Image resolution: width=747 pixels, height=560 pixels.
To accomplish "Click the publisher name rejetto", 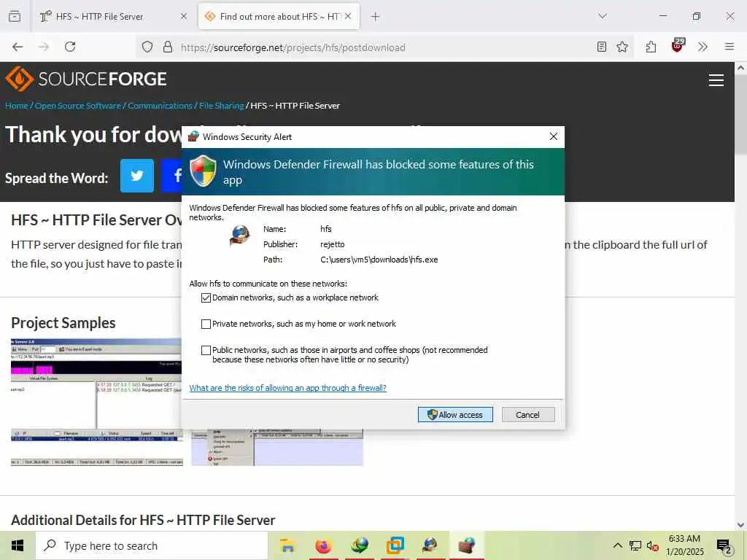I will [333, 244].
